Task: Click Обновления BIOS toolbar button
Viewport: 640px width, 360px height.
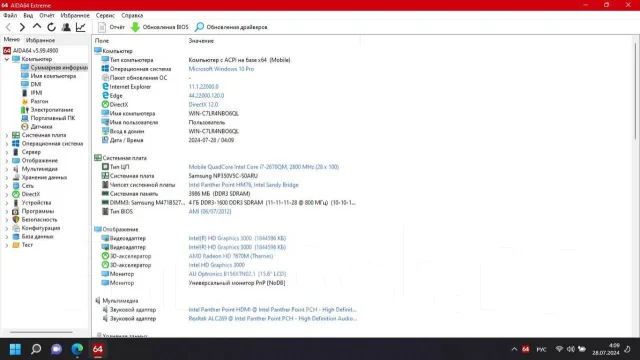Action: coord(160,27)
